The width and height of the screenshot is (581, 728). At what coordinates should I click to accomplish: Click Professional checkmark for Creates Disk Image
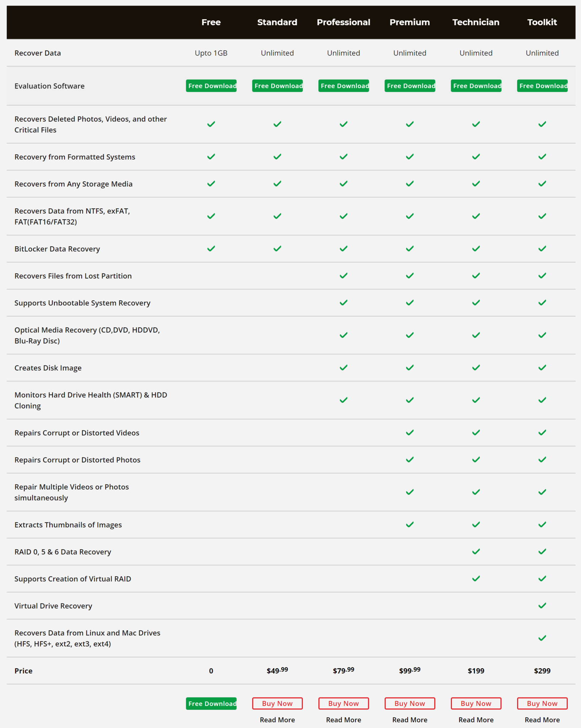coord(344,368)
